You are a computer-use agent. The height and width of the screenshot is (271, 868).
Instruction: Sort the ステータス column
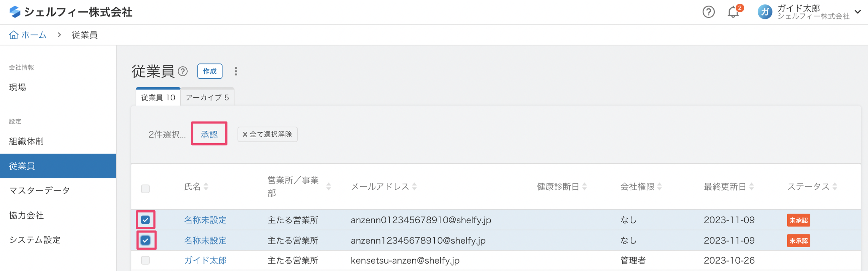(834, 186)
